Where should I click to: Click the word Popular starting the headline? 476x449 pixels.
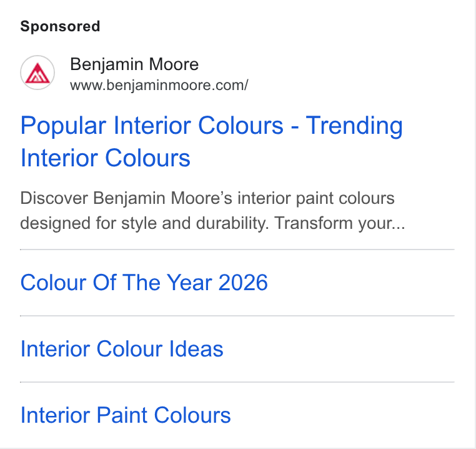(x=64, y=125)
